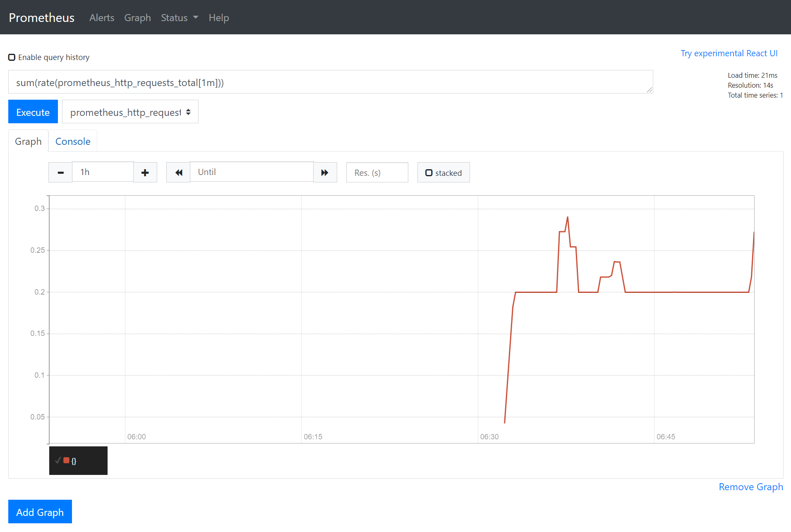
Task: Open the Help page
Action: coord(219,18)
